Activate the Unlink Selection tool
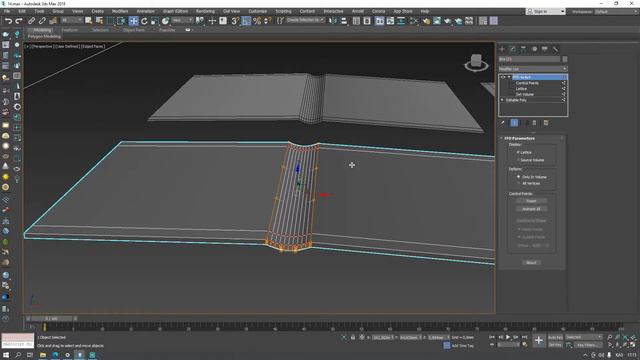The width and height of the screenshot is (640, 360). click(x=42, y=21)
